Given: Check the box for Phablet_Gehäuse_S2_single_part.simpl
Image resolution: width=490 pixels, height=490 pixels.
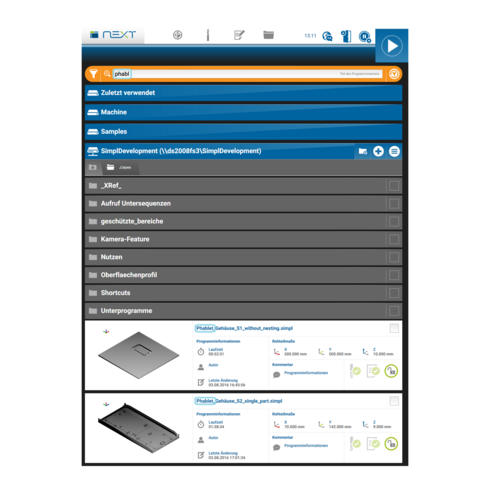Looking at the screenshot, I should coord(394,401).
